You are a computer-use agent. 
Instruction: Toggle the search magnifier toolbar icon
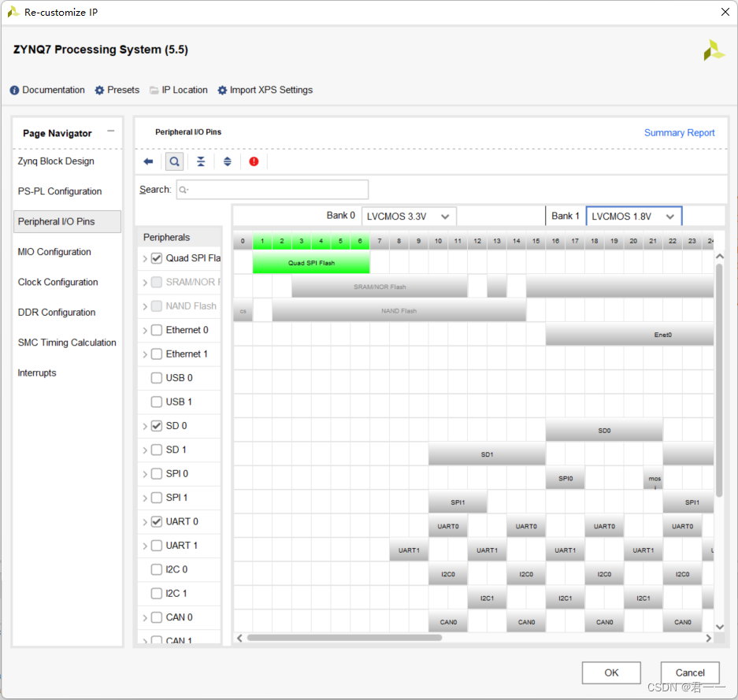(174, 162)
